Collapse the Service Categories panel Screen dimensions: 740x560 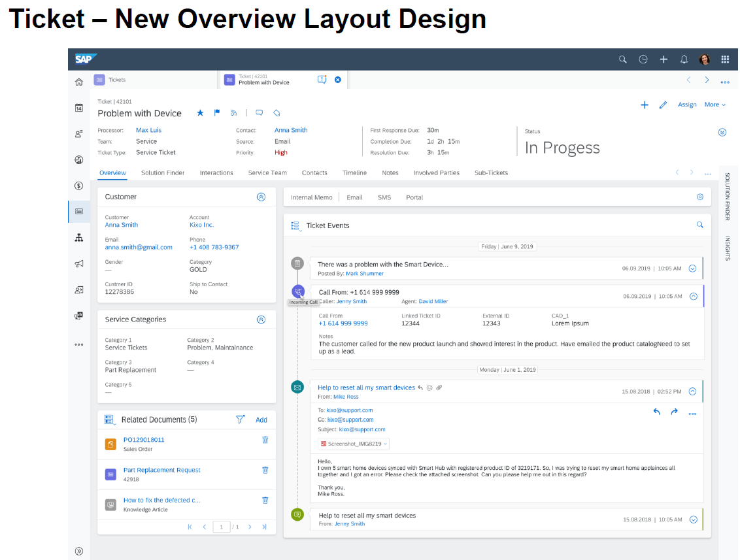(x=261, y=320)
